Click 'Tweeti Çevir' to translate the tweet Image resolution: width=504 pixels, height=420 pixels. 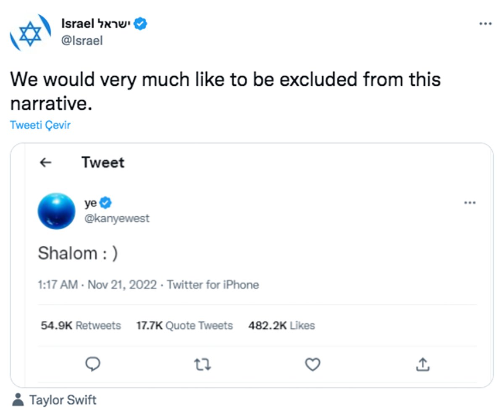tap(40, 125)
